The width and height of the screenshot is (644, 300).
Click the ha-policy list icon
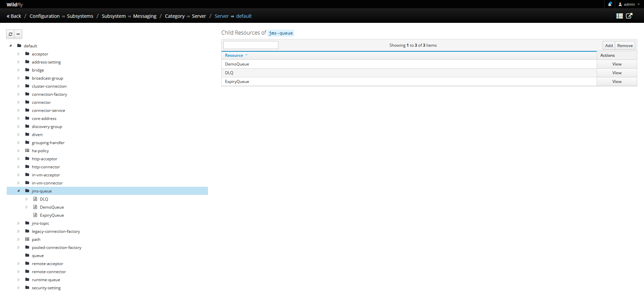pyautogui.click(x=27, y=151)
